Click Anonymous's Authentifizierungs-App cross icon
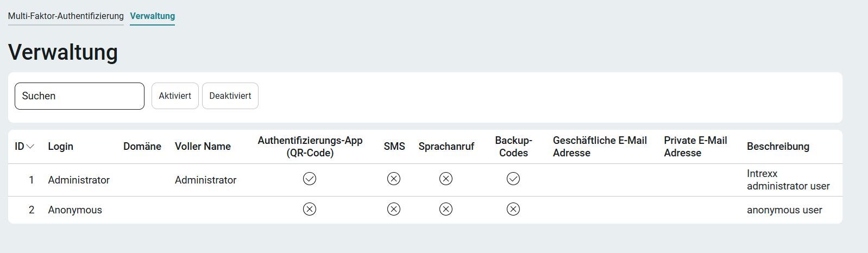Image resolution: width=868 pixels, height=253 pixels. coord(310,209)
